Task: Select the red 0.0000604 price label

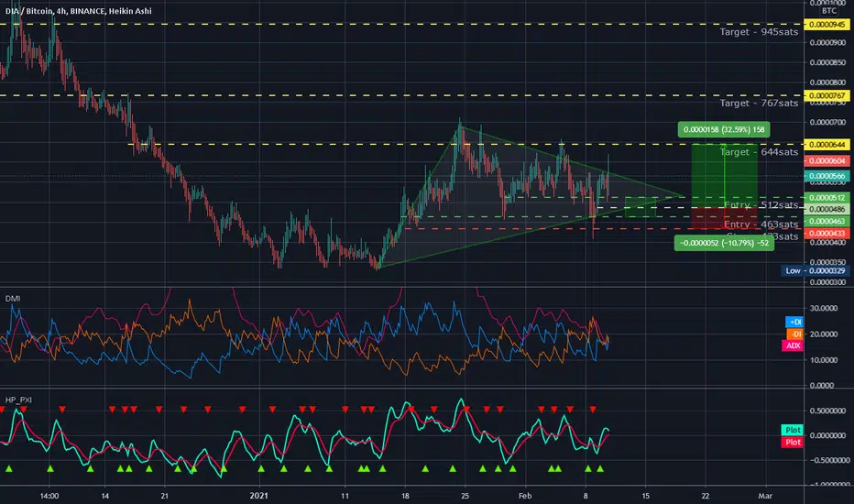Action: (827, 160)
